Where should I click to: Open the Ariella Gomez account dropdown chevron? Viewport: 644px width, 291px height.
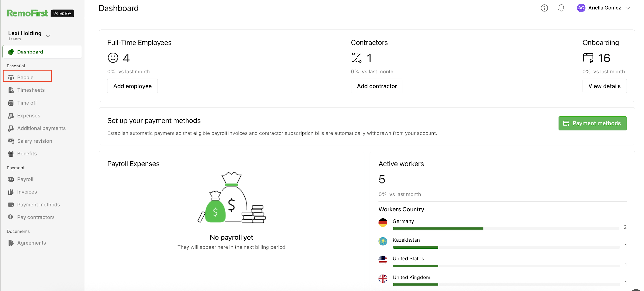point(628,8)
